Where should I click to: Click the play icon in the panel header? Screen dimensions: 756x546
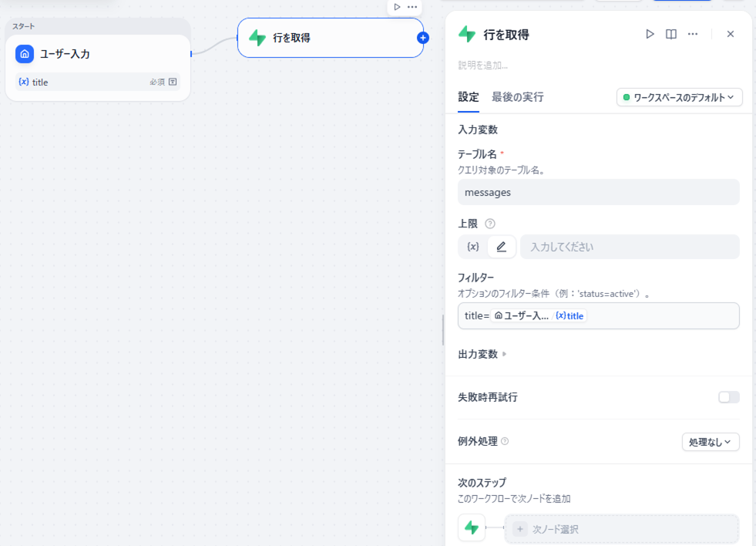650,34
